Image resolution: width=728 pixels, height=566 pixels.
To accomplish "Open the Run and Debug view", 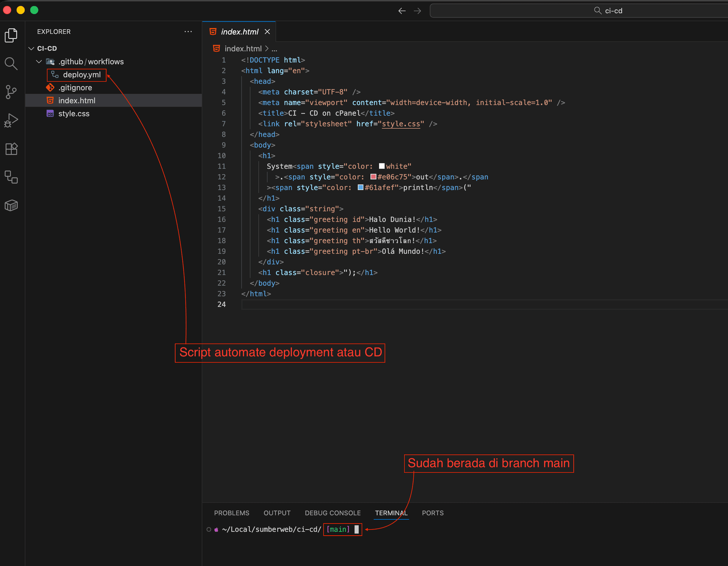I will (11, 120).
